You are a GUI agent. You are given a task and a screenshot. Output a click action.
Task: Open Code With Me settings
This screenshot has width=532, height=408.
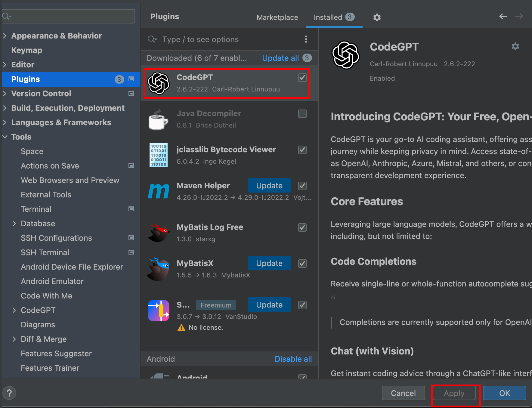click(x=46, y=295)
